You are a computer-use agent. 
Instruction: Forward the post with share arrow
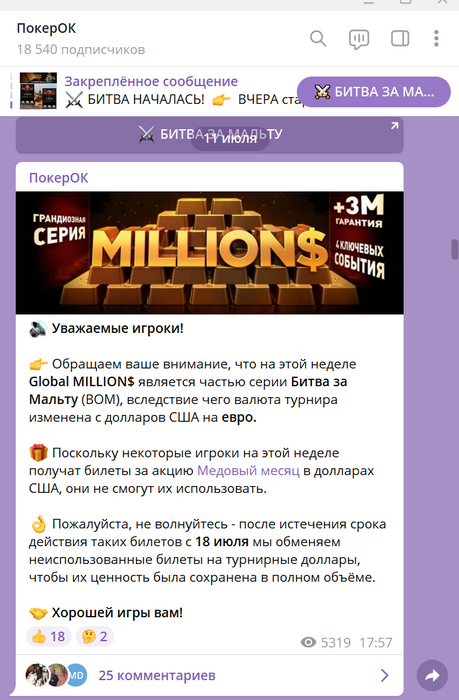click(432, 676)
